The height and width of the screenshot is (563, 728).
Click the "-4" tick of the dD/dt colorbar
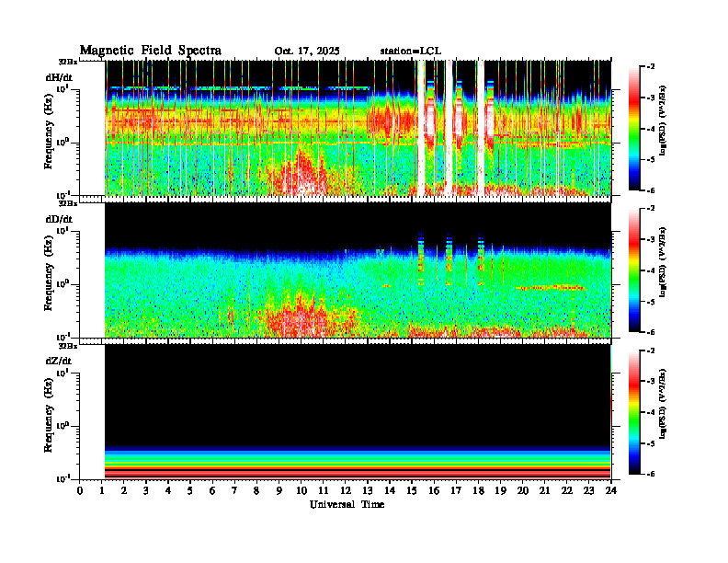[651, 270]
